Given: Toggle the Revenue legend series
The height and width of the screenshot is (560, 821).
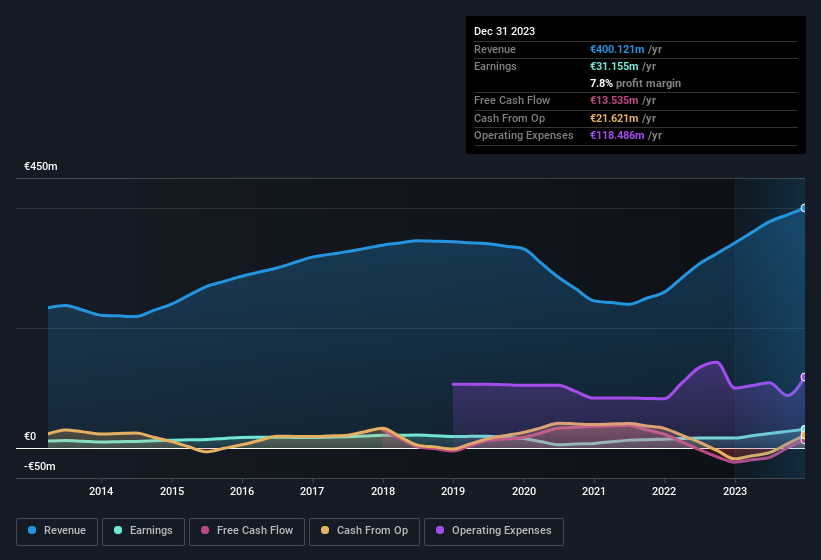Looking at the screenshot, I should pos(57,531).
